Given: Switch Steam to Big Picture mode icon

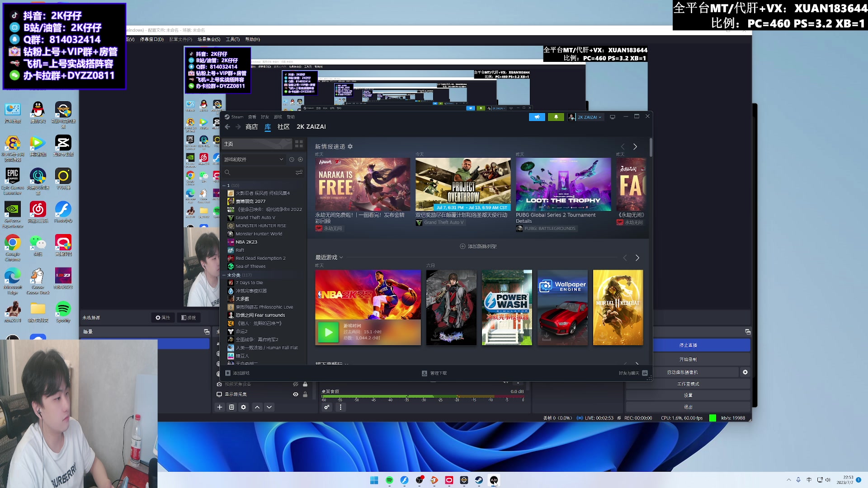Looking at the screenshot, I should 613,117.
